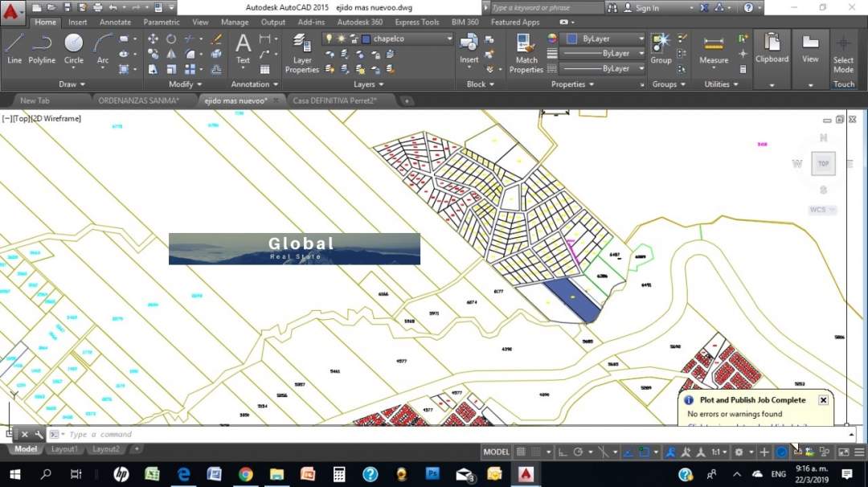This screenshot has width=868, height=487.
Task: Expand the Draw panel
Action: [x=72, y=84]
